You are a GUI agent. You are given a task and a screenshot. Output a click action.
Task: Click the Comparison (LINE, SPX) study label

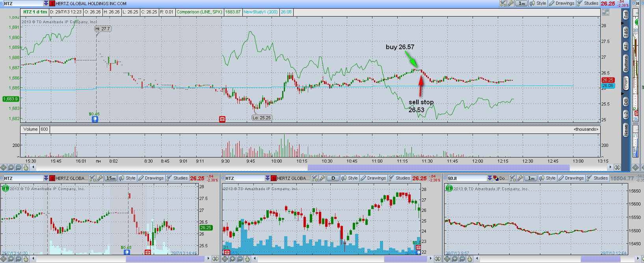tap(199, 12)
